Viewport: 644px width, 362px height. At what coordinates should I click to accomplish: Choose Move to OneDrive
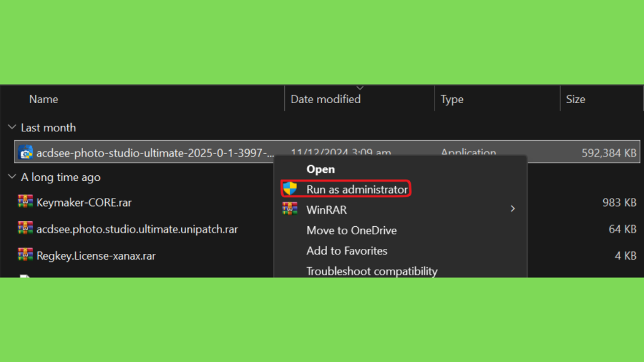(352, 230)
